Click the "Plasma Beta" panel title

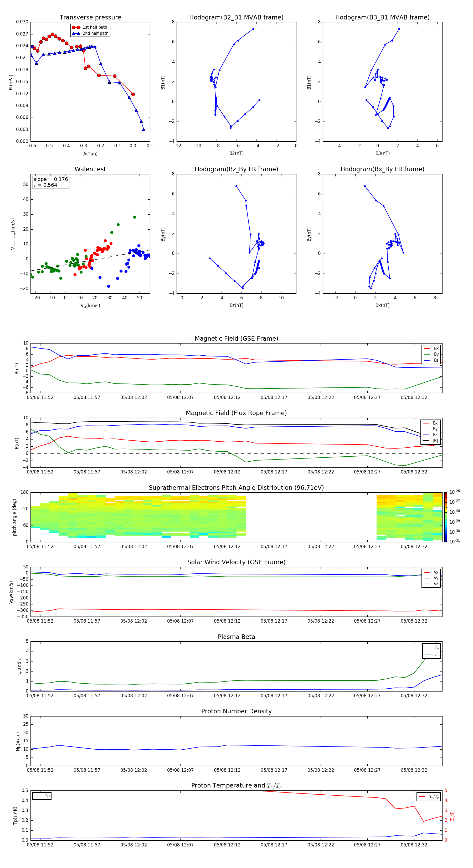[236, 637]
